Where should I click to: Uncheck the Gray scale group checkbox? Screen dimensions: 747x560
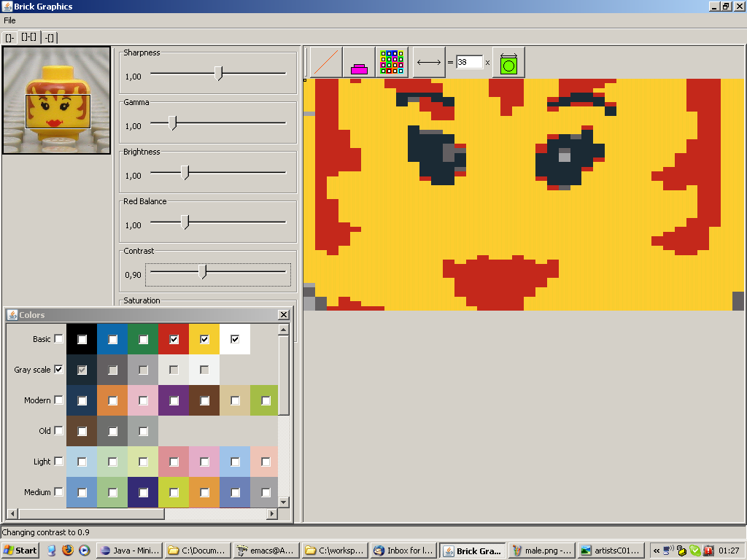58,369
